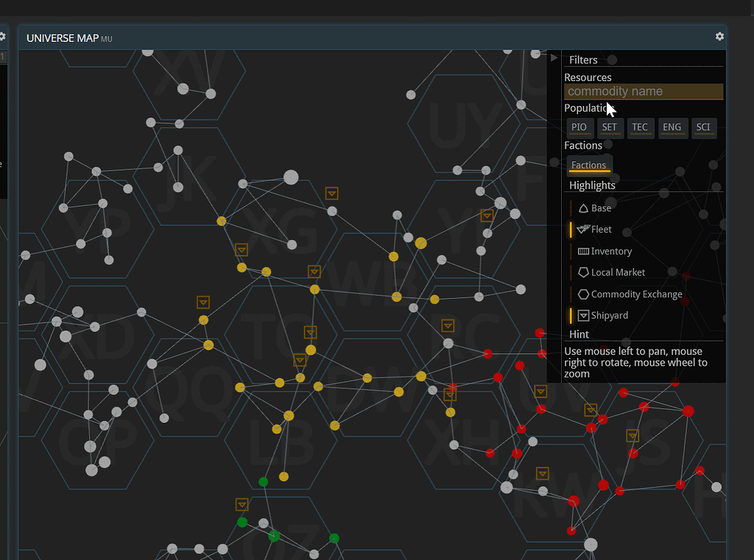Enable the Base highlight
This screenshot has height=560, width=754.
coord(595,208)
